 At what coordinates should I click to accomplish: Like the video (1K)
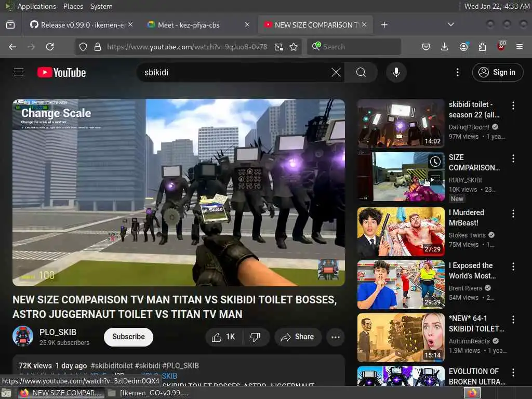(x=223, y=337)
